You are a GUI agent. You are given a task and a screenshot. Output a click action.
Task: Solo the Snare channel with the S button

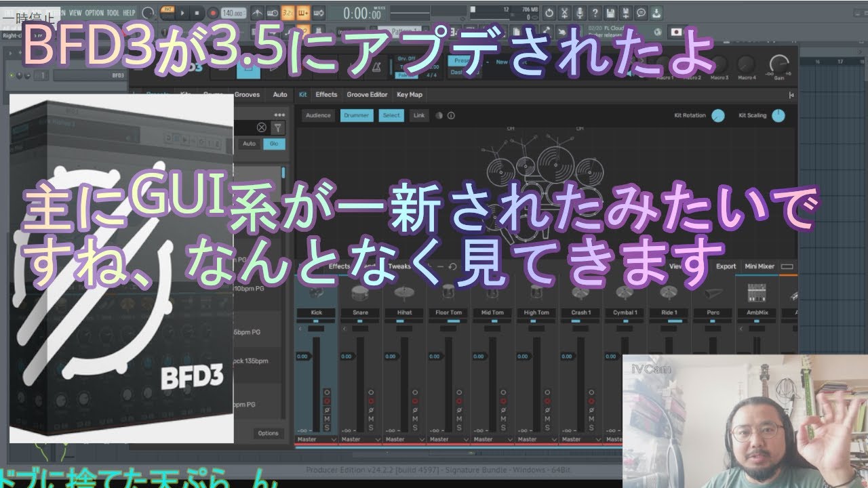371,428
